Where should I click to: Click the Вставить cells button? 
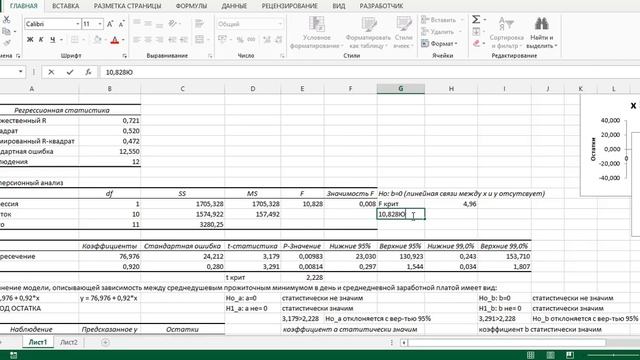(442, 20)
